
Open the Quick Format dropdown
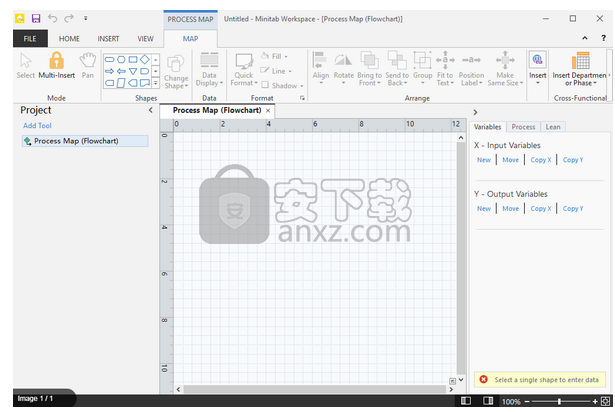click(244, 69)
